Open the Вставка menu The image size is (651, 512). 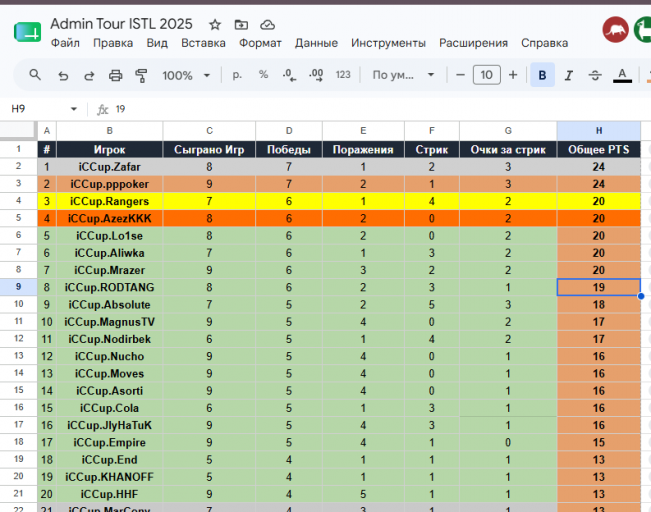click(x=203, y=43)
